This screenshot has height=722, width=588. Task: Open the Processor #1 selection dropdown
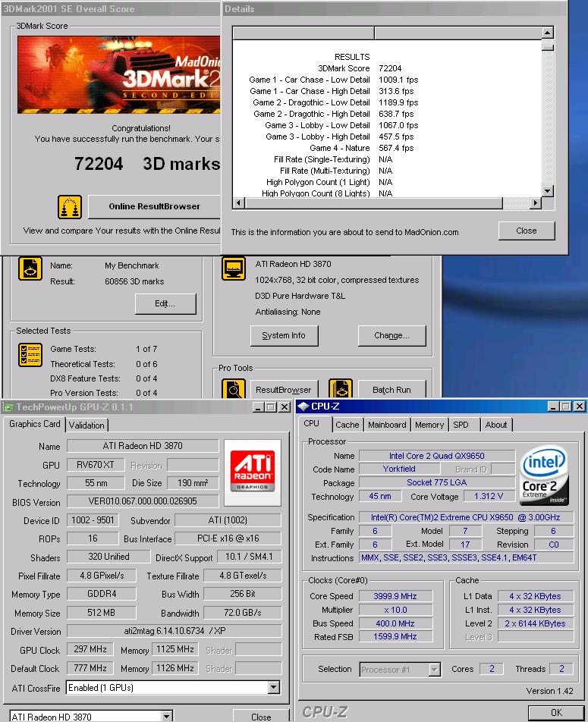click(x=434, y=669)
